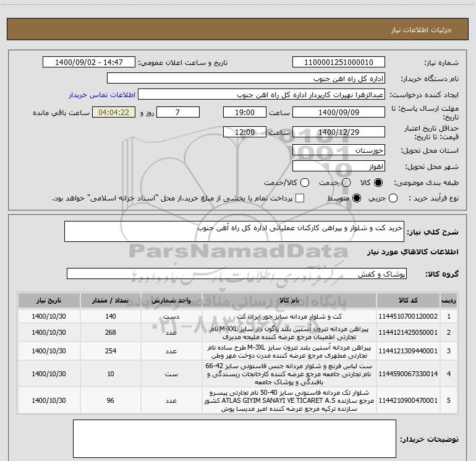Click the تاریخ نیاز column header
Viewport: 476px width, 461px height.
49,300
